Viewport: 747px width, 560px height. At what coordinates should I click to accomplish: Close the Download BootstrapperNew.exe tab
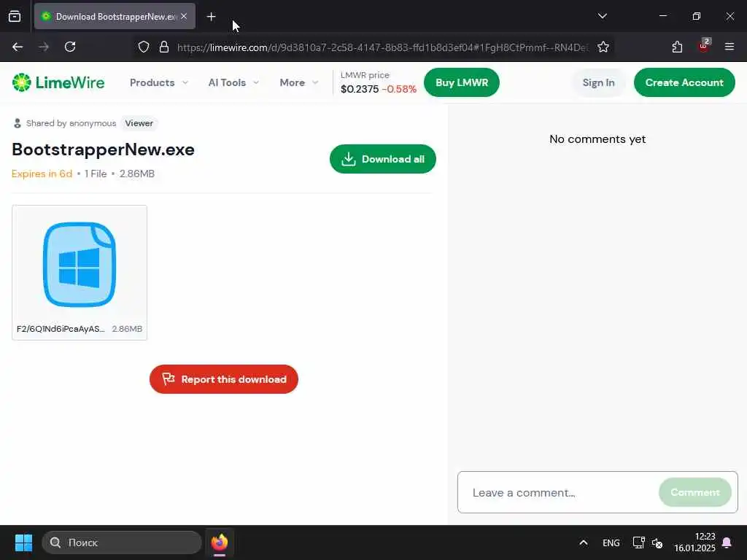click(x=184, y=16)
